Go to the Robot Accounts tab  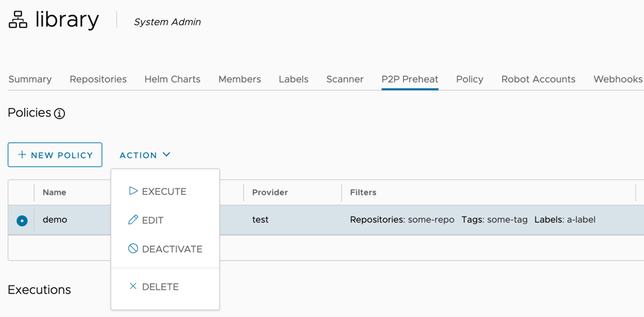tap(538, 80)
